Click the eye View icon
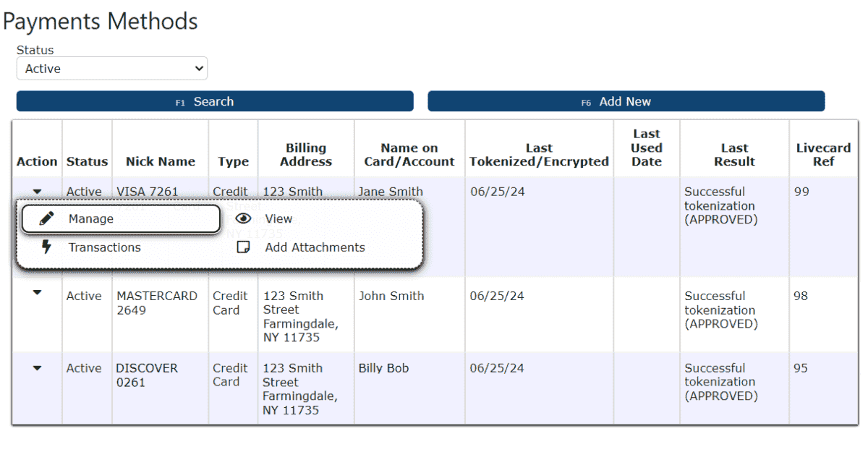This screenshot has width=868, height=473. tap(244, 218)
